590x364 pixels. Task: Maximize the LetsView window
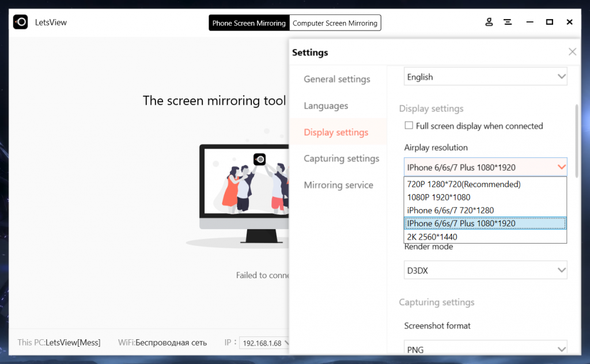[x=550, y=22]
